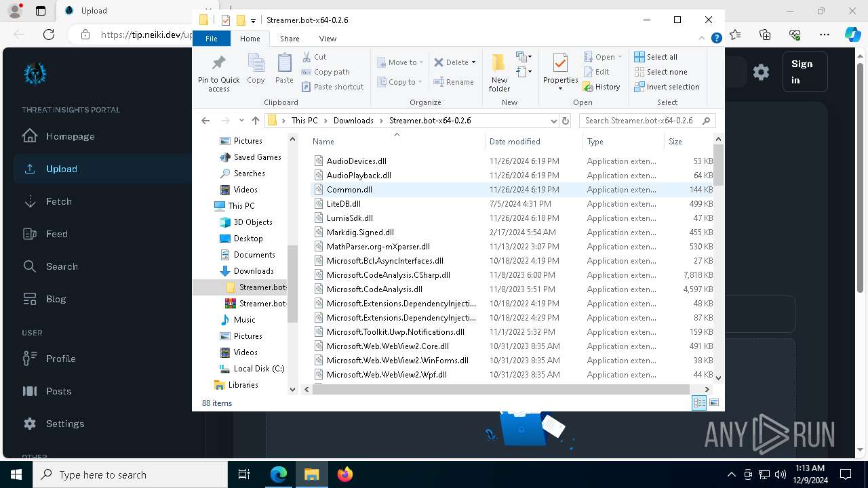Viewport: 868px width, 488px height.
Task: Select Markdig.Signed.dll file
Action: (359, 232)
